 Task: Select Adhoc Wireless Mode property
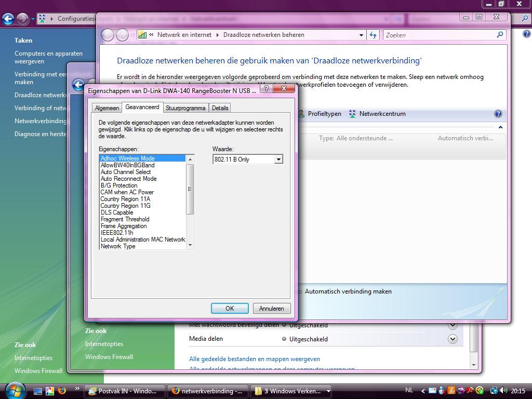pos(142,158)
